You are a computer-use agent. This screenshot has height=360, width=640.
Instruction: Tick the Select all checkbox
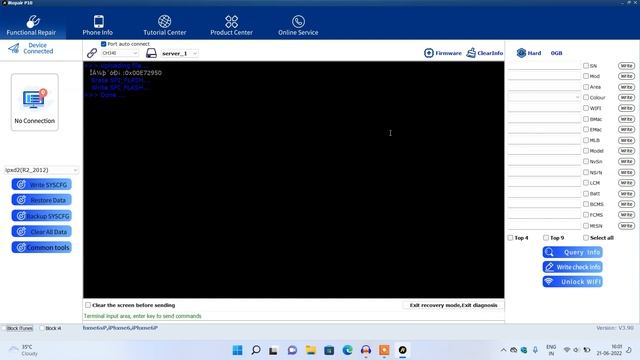[586, 238]
